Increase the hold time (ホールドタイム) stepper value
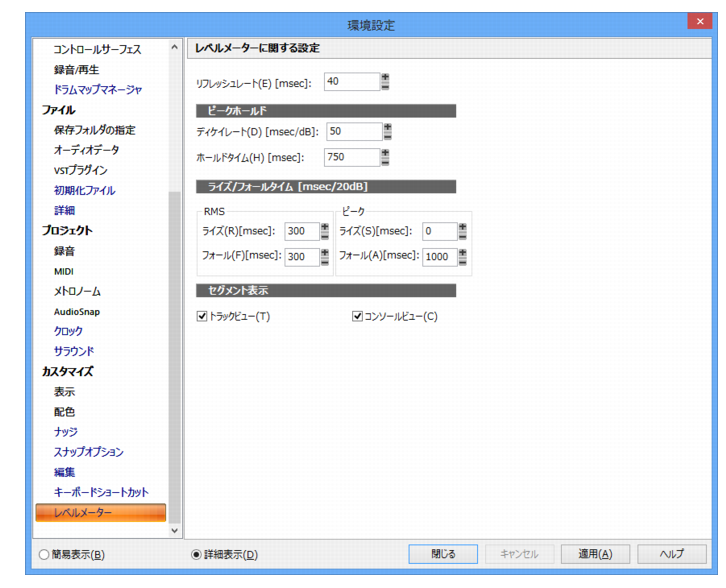Screen dimensions: 726x588 385,153
